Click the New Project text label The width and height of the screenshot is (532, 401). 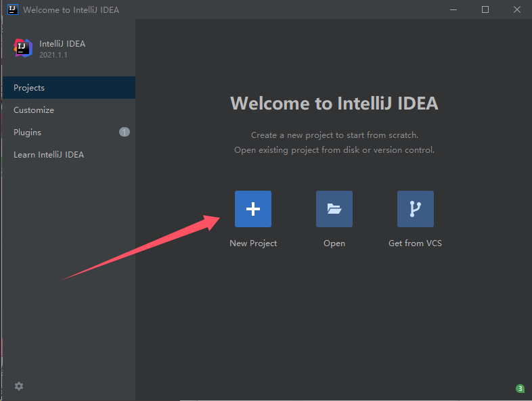(253, 243)
